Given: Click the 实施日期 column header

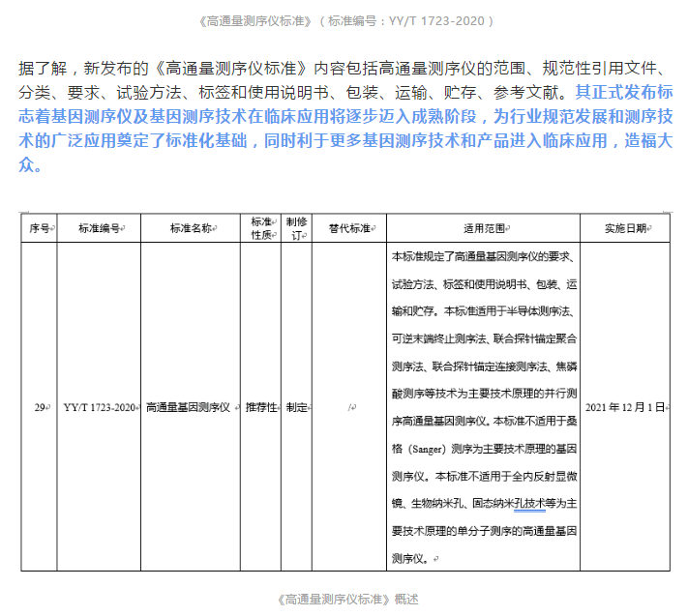Looking at the screenshot, I should 627,228.
